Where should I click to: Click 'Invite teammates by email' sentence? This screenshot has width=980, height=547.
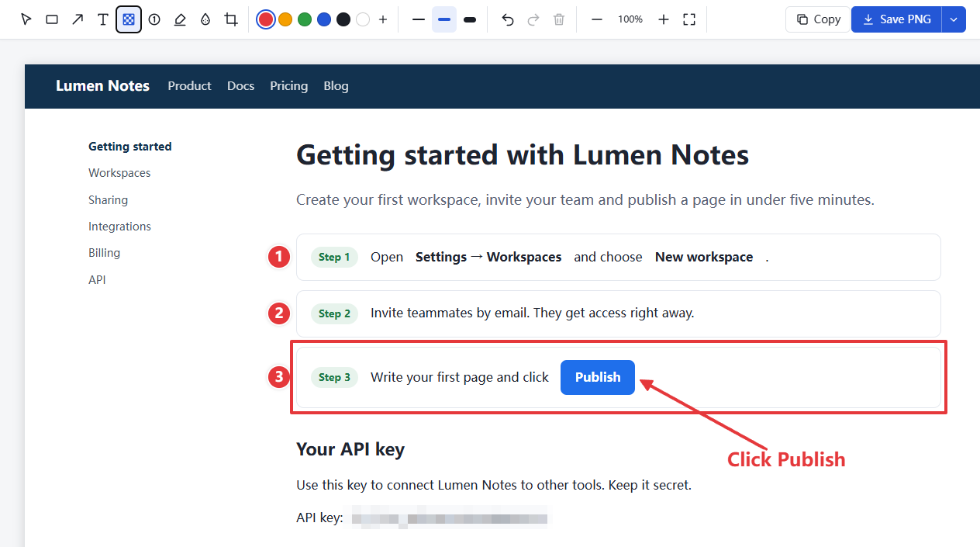tap(532, 313)
